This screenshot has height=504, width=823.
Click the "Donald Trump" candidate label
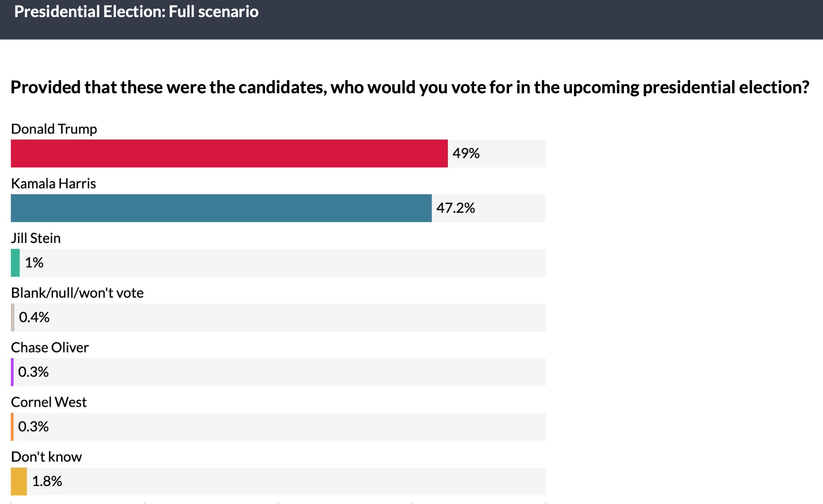[x=54, y=129]
